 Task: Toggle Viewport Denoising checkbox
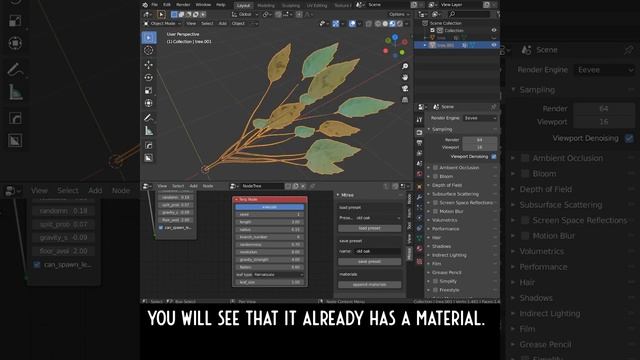[x=494, y=156]
